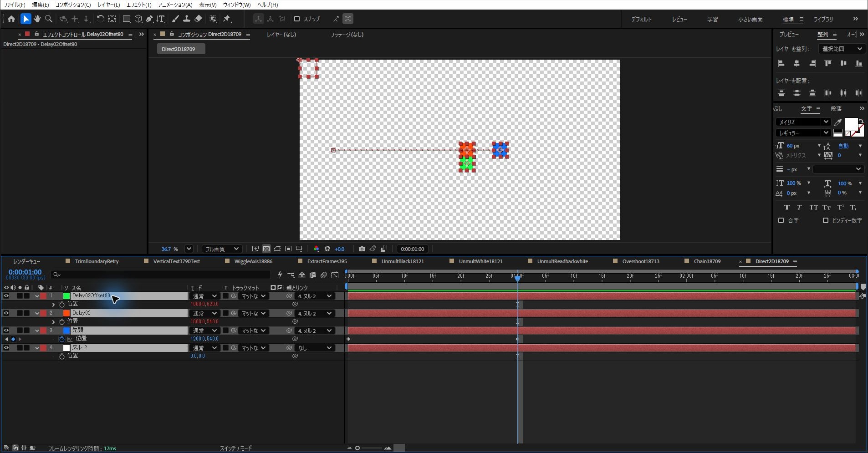Hide the Delay02Offset80 layer eye
Image resolution: width=868 pixels, height=453 pixels.
coord(6,296)
